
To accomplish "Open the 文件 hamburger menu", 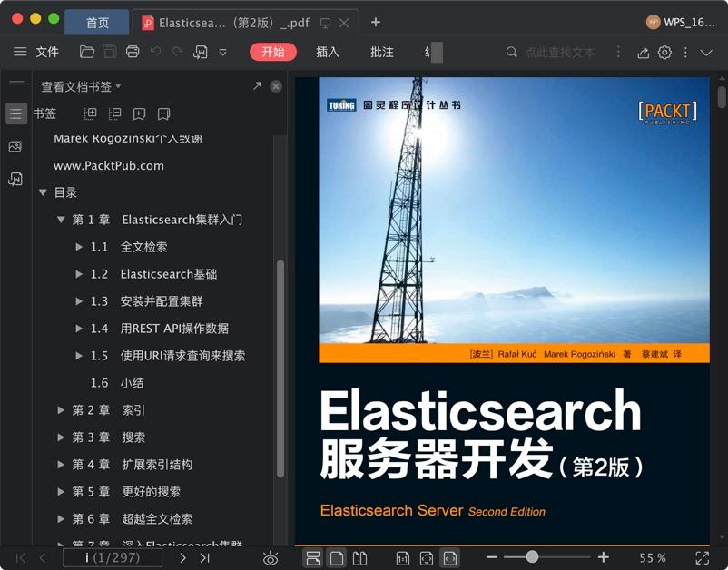I will click(20, 52).
